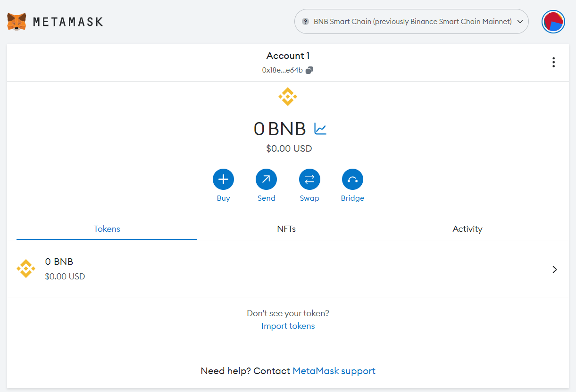Open the 0 BNB token row chevron

[x=555, y=269]
